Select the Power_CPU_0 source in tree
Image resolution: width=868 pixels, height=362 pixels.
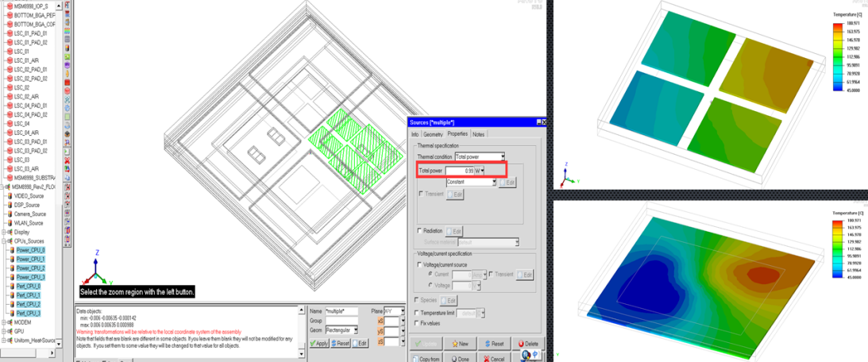click(x=31, y=250)
